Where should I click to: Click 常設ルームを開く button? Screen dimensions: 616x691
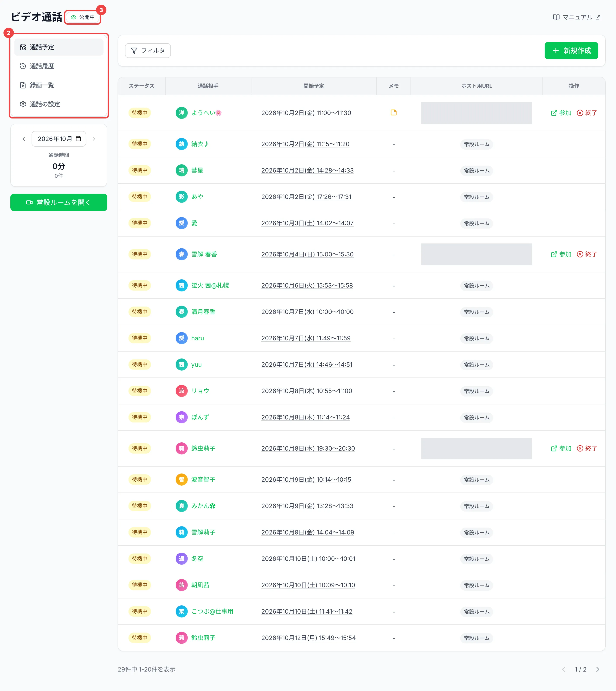coord(59,202)
